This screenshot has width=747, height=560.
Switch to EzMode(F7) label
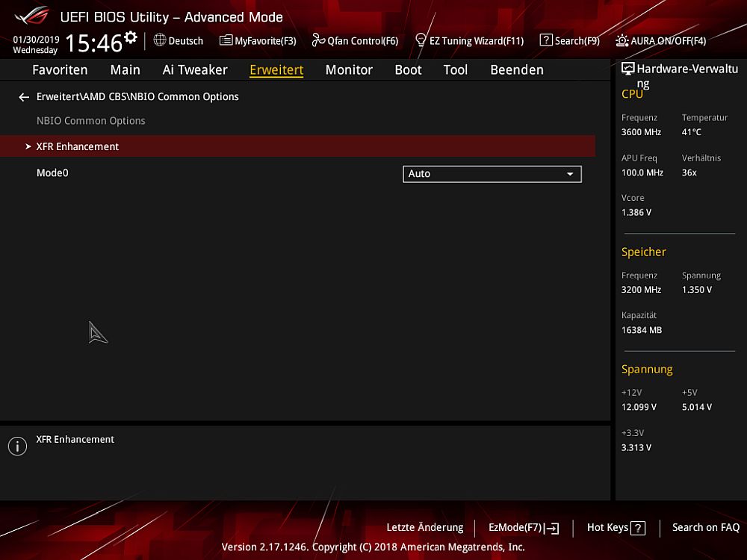[515, 528]
